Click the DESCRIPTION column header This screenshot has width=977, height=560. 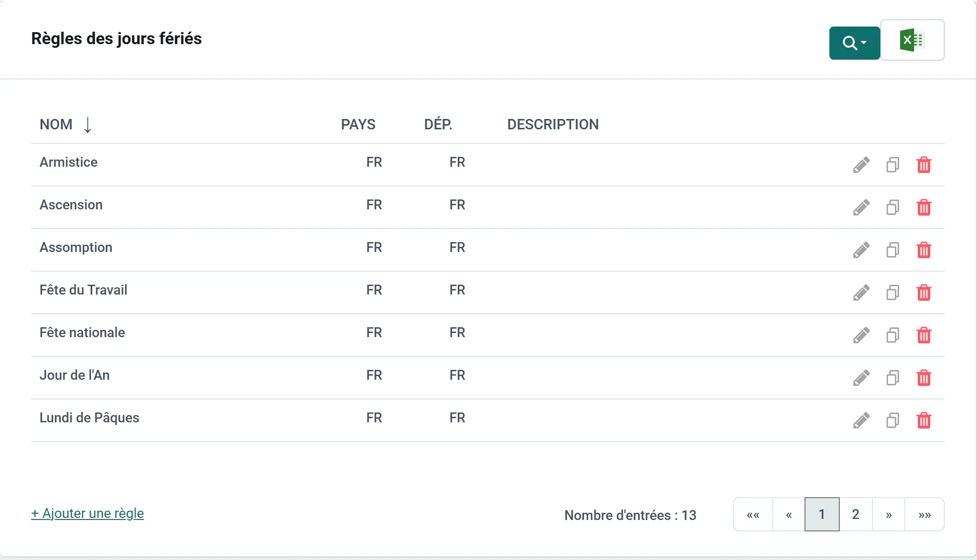click(553, 125)
